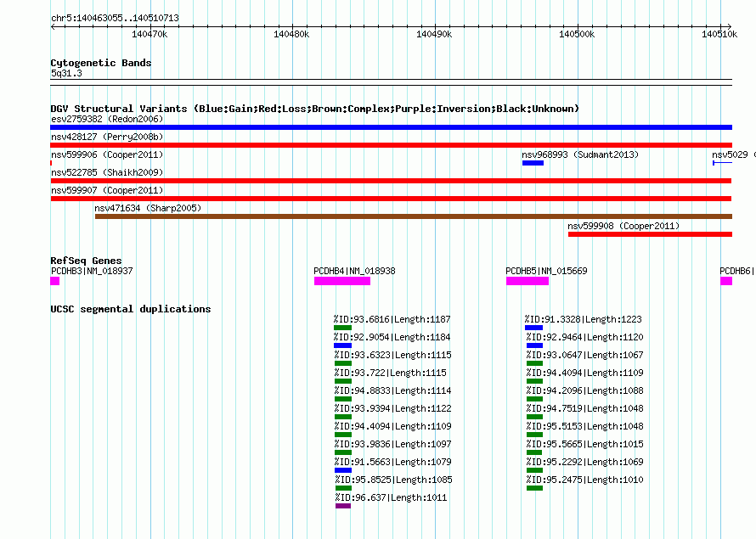Screen dimensions: 756x539
Task: Select the red nsv428127 (Perry2008b) loss bar
Action: [x=391, y=145]
